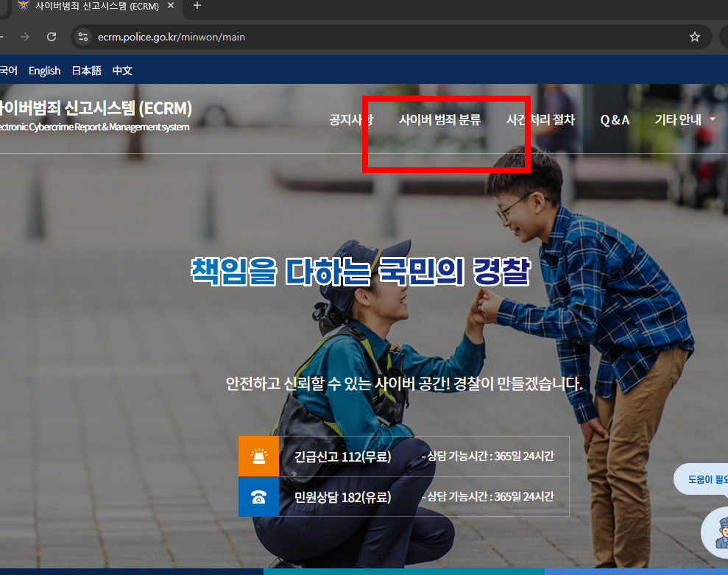Open site information icon in address bar
This screenshot has width=728, height=575.
(x=82, y=36)
